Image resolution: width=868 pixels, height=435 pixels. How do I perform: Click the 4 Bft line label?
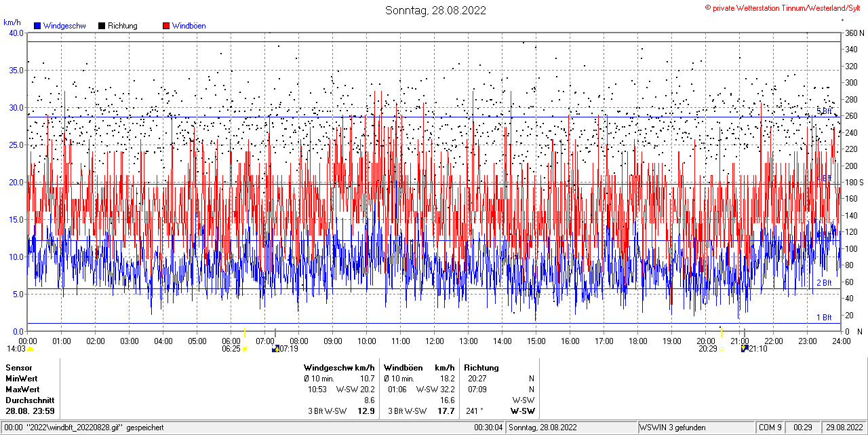pyautogui.click(x=823, y=178)
